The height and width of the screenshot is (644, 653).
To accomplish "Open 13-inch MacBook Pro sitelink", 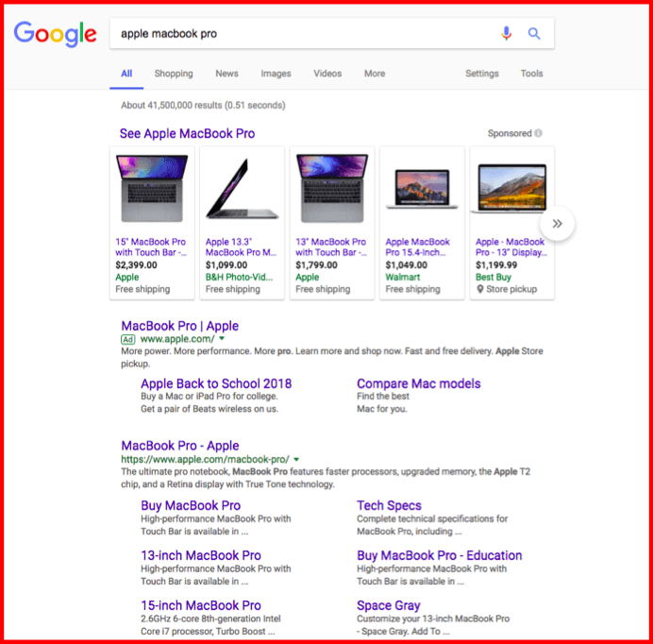I will 201,555.
